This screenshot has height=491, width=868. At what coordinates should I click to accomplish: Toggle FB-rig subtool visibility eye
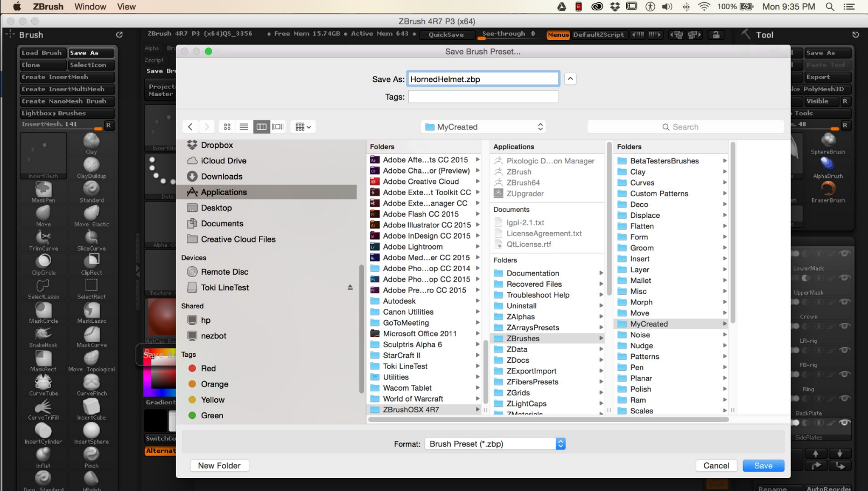click(845, 350)
